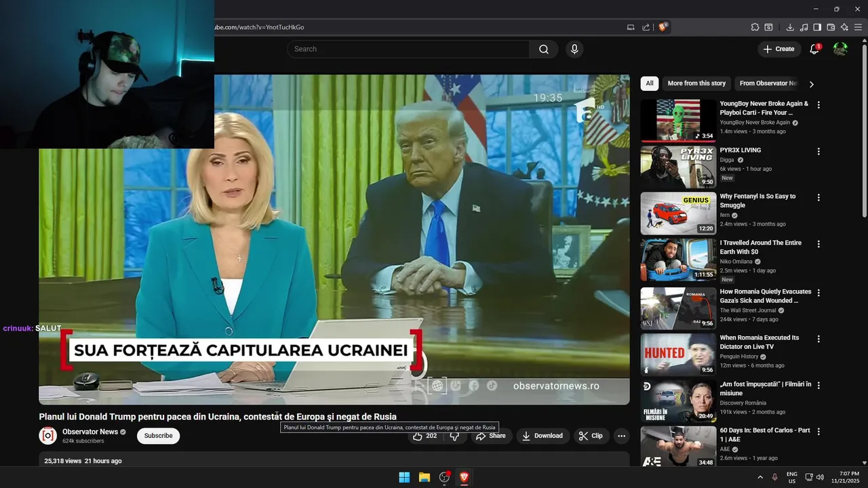Open the clock showing 7:07 PM
This screenshot has width=868, height=488.
click(x=845, y=477)
